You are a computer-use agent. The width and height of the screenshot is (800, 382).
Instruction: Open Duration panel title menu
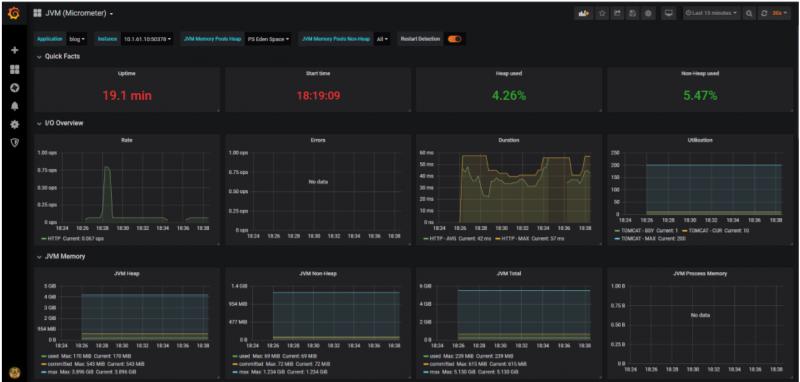pyautogui.click(x=509, y=140)
